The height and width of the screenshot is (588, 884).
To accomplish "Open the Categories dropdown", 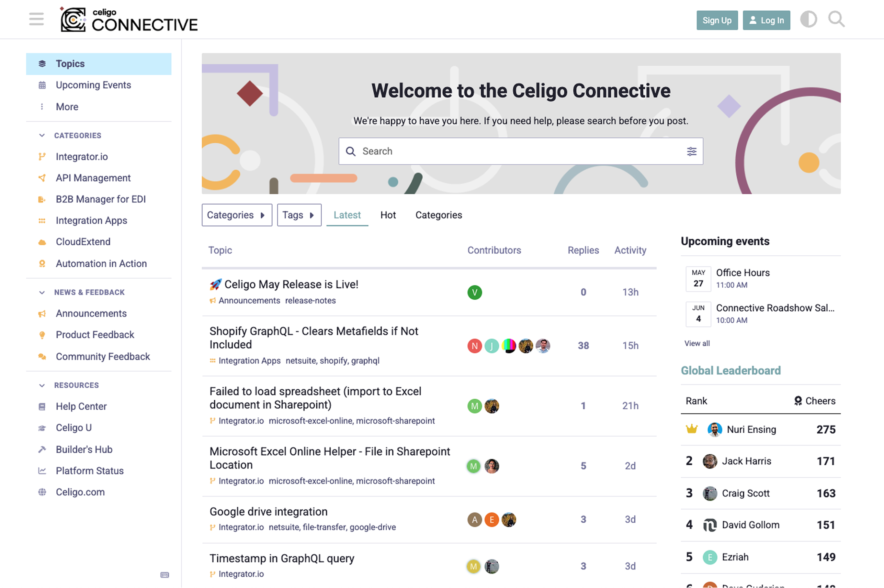I will [x=236, y=215].
